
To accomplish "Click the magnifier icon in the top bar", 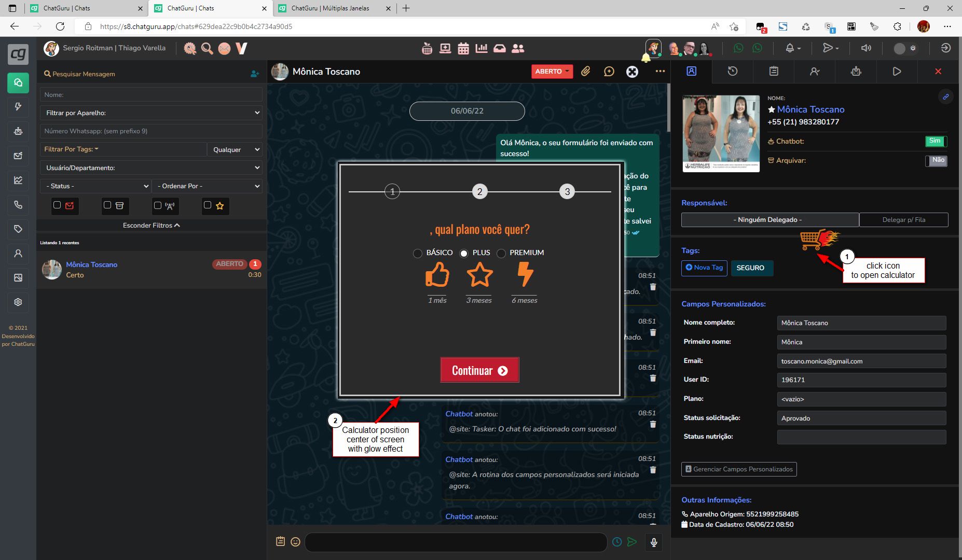I will (207, 48).
